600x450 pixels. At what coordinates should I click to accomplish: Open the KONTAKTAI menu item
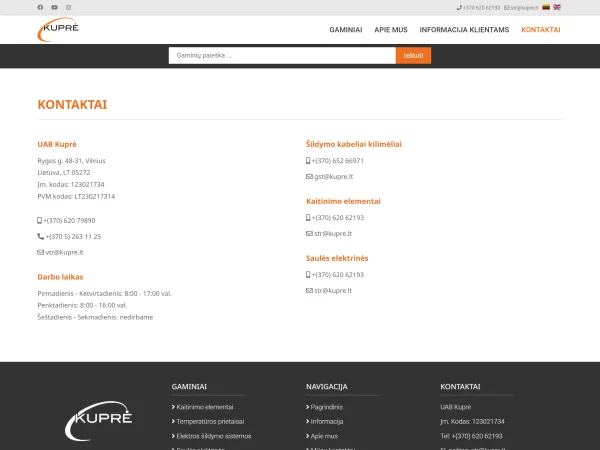[x=541, y=30]
